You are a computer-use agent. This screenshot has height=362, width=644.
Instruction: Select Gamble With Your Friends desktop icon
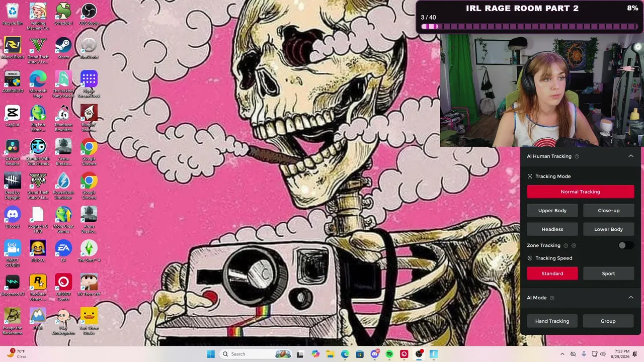click(x=38, y=152)
